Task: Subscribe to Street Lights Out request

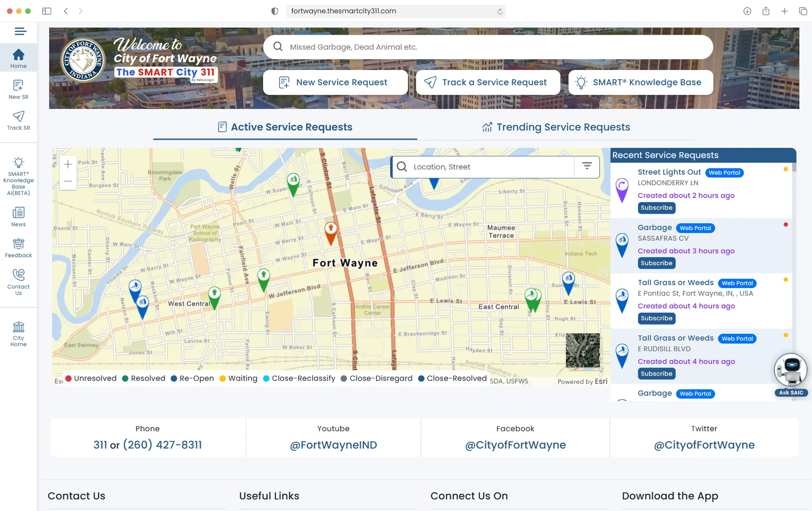Action: click(657, 207)
